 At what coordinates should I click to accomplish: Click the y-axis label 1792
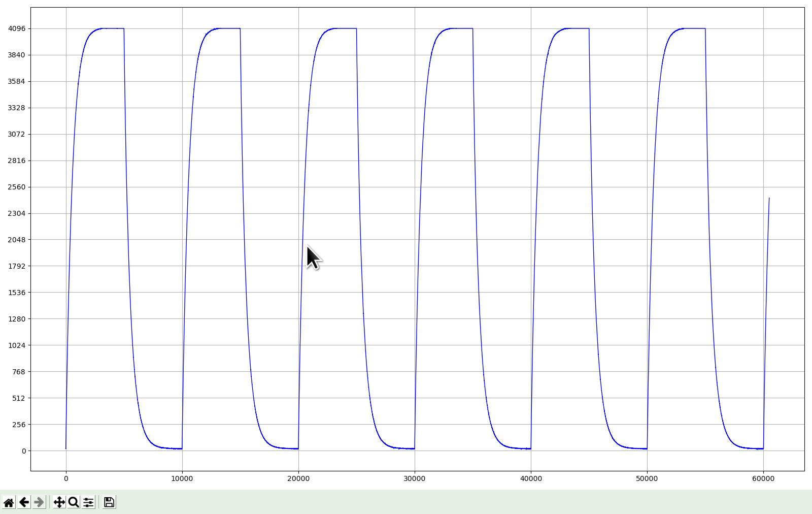[16, 266]
